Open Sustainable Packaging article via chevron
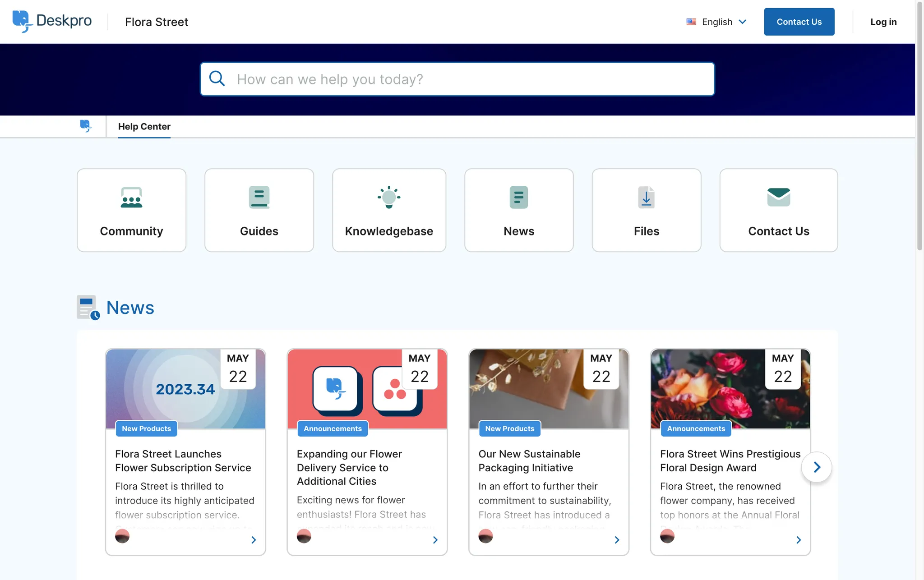 (x=617, y=540)
